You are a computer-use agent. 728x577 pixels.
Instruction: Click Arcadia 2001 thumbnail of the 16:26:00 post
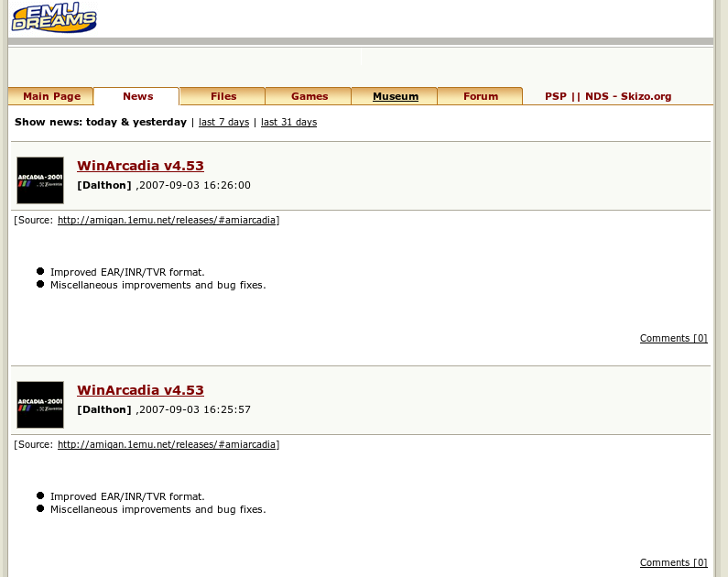click(40, 180)
